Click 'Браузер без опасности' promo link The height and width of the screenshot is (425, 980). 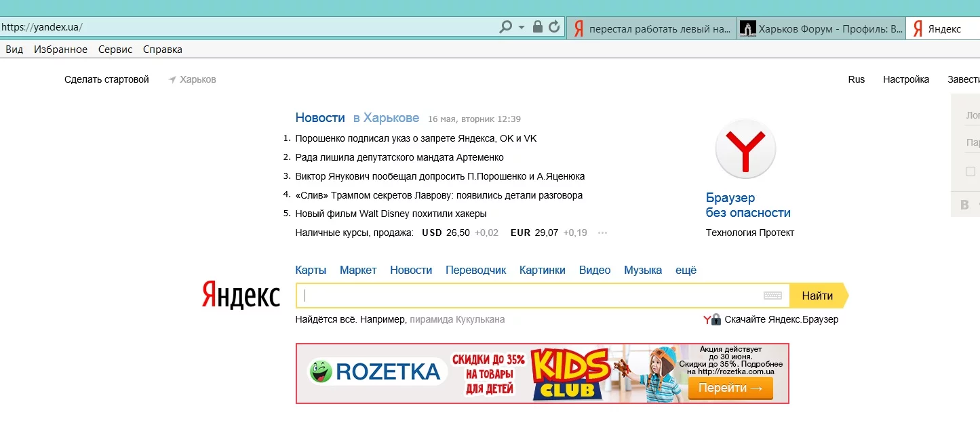(748, 205)
